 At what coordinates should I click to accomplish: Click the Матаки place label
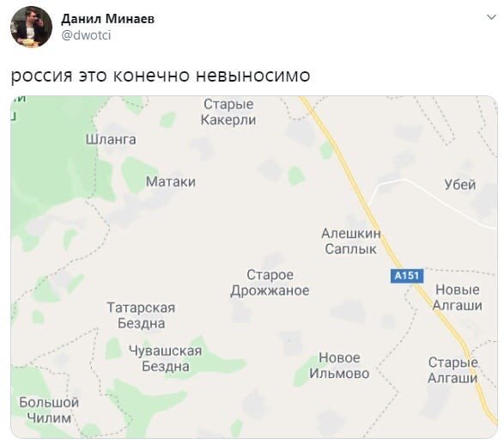[x=171, y=181]
